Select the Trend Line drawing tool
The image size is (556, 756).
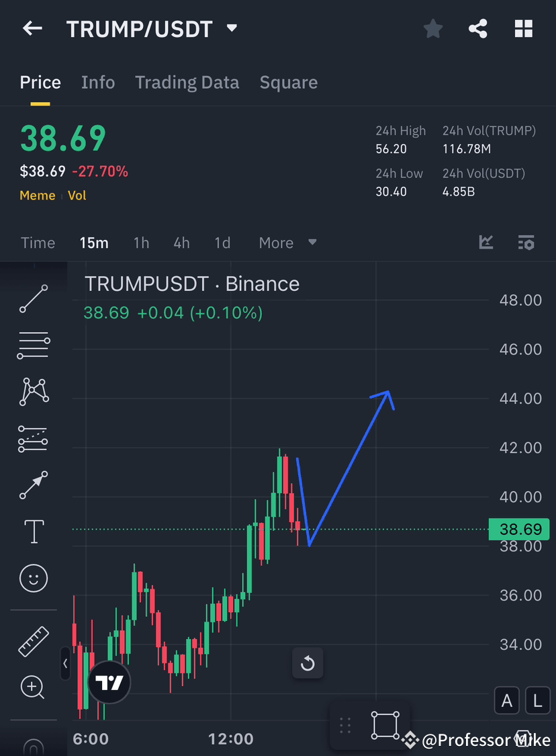(33, 298)
